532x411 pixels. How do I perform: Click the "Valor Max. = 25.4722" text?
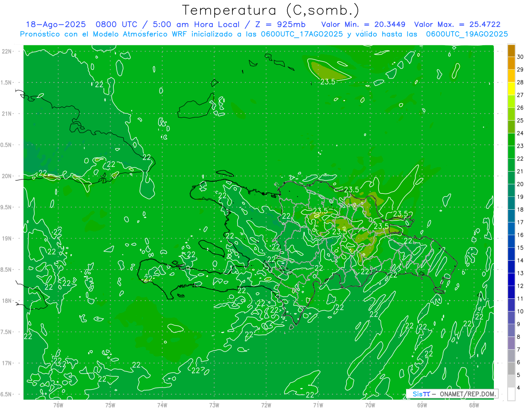[x=458, y=25]
